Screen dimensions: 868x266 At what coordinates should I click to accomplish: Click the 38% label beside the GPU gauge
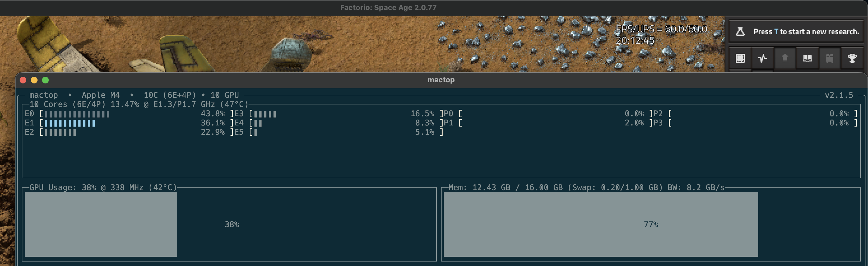[232, 225]
